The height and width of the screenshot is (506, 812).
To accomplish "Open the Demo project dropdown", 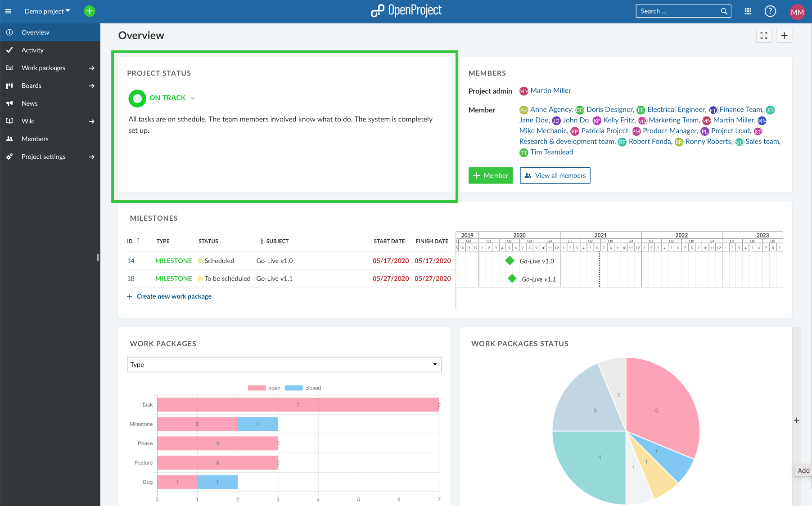I will [x=47, y=11].
